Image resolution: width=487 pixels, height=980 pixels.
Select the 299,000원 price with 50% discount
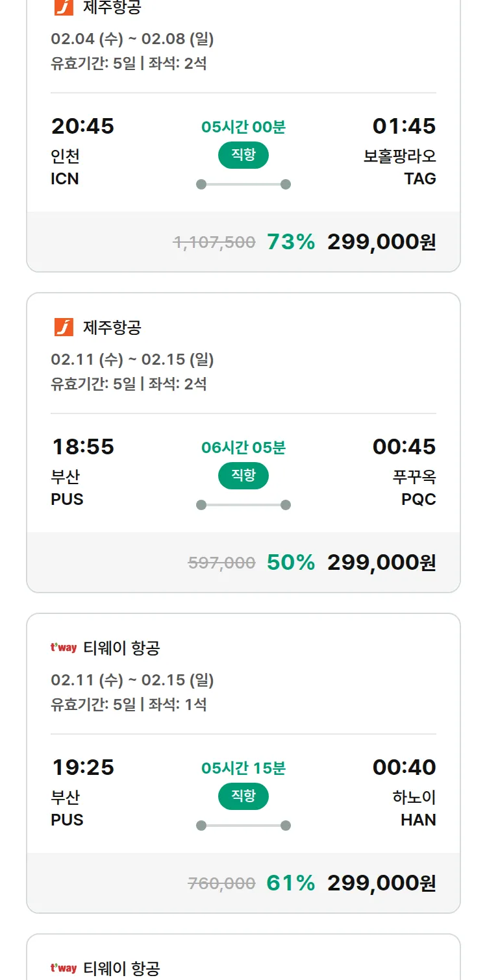point(381,563)
